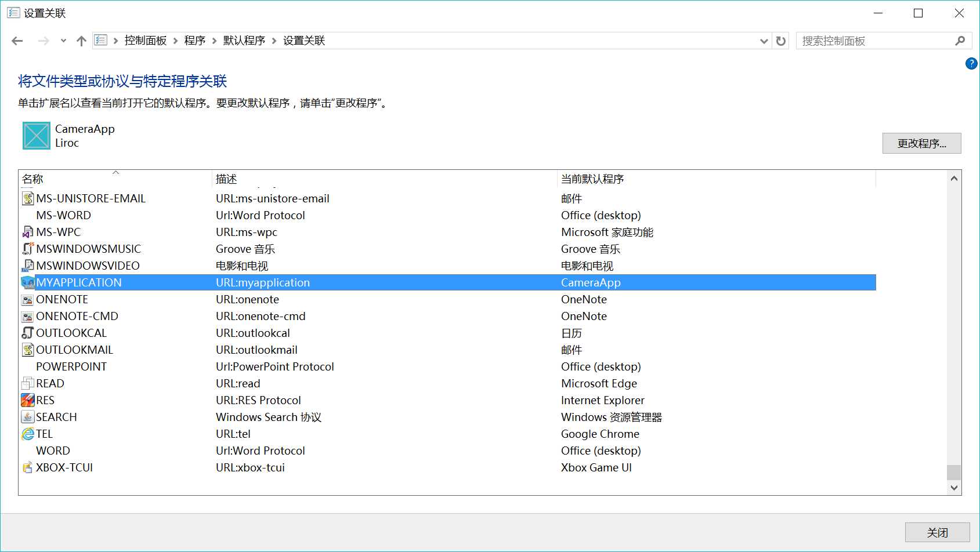The width and height of the screenshot is (980, 552).
Task: Click the SEARCH protocol icon
Action: [28, 417]
